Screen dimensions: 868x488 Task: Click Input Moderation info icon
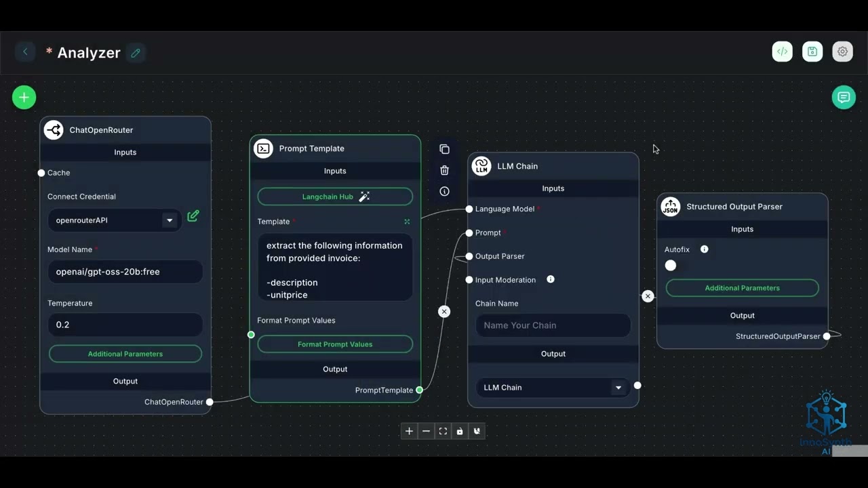pyautogui.click(x=551, y=279)
